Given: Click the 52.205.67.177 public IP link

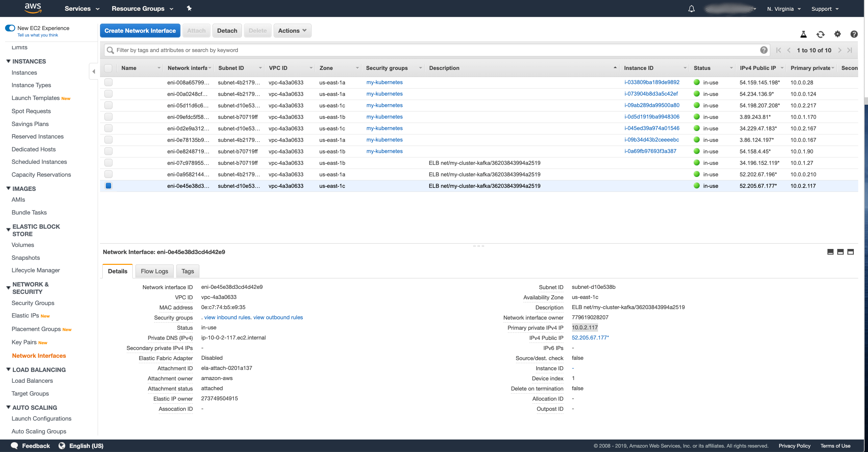Looking at the screenshot, I should [x=590, y=337].
